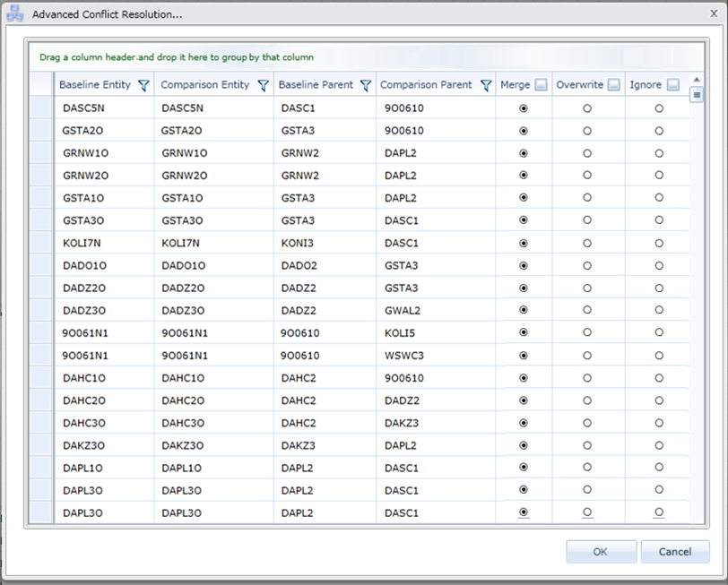
Task: Click the Baseline Parent filter funnel
Action: [365, 86]
